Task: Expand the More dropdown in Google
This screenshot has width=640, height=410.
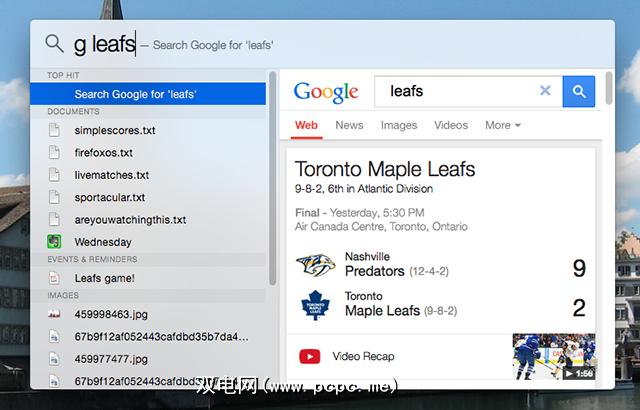Action: 503,125
